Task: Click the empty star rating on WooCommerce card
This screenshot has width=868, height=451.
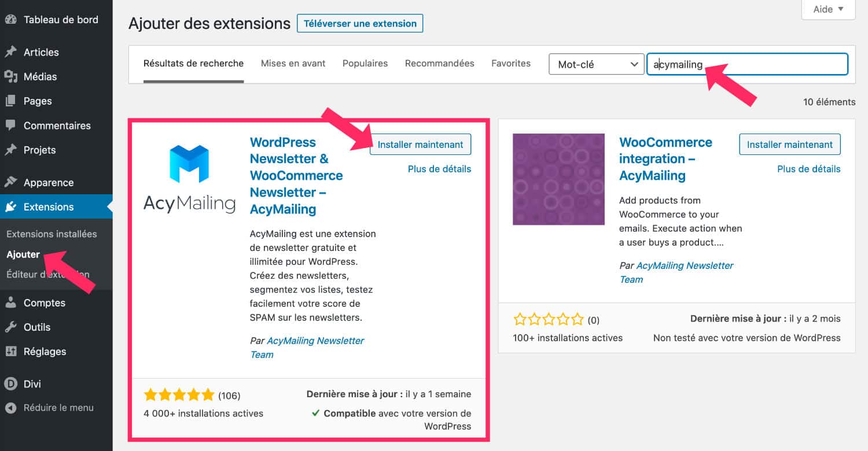Action: coord(549,319)
